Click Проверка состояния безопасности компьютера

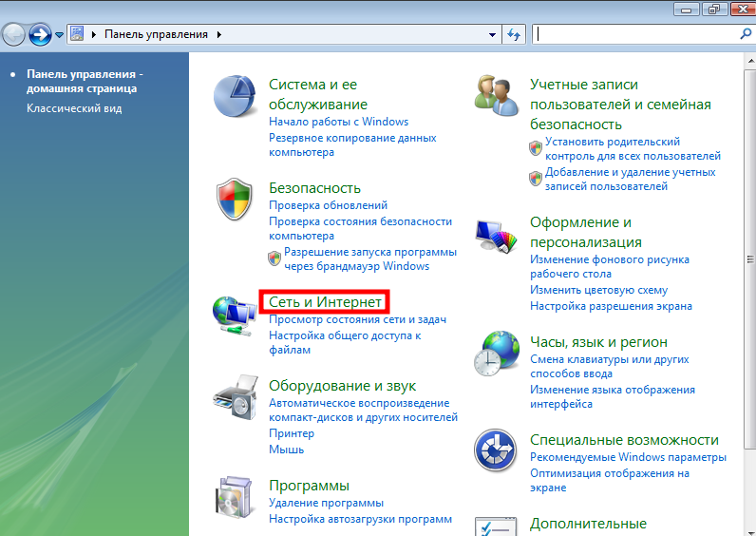(360, 228)
